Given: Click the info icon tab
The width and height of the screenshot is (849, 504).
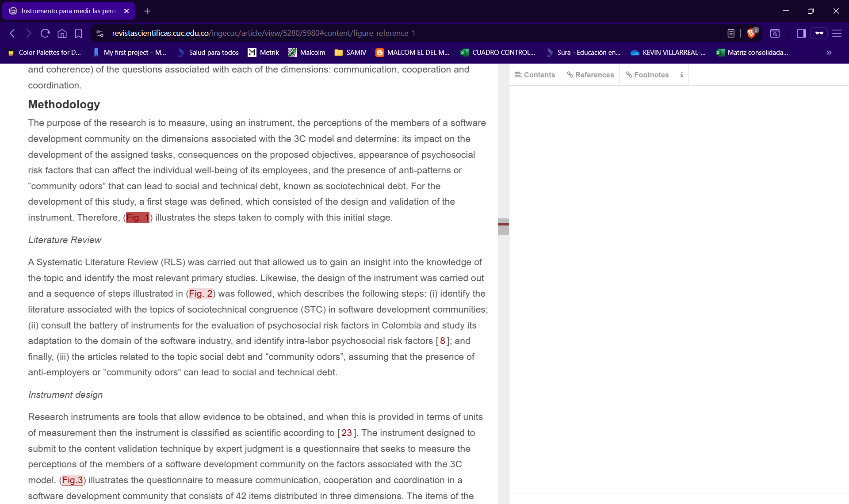Looking at the screenshot, I should pyautogui.click(x=681, y=75).
